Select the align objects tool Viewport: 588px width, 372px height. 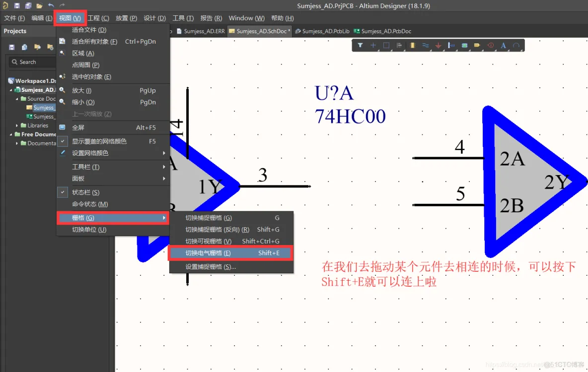coord(399,45)
